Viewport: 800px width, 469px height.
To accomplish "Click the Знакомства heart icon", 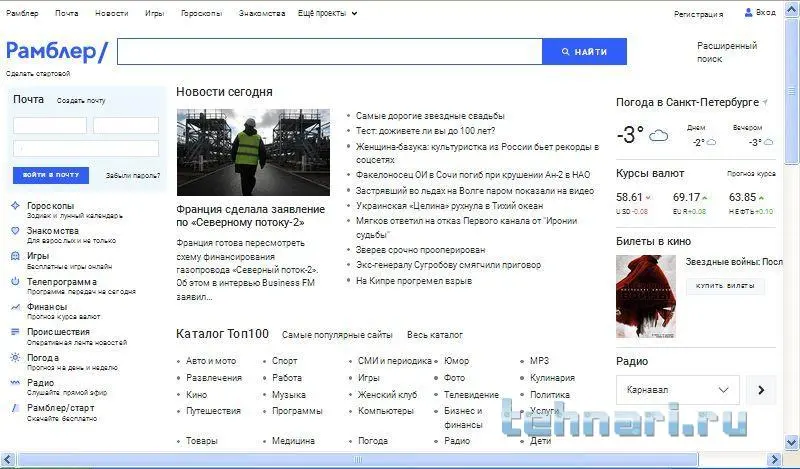I will coord(15,231).
